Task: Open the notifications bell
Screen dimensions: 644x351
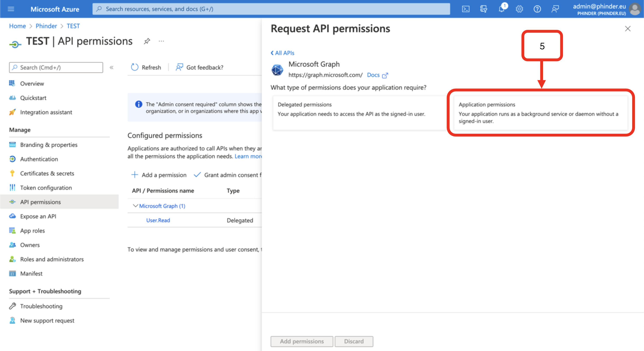Action: [502, 9]
